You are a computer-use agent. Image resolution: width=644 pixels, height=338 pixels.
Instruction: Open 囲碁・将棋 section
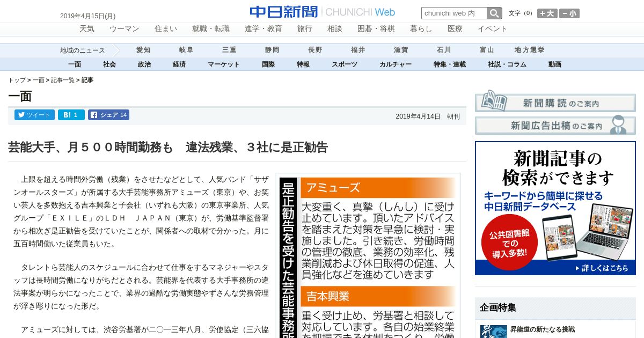(376, 29)
